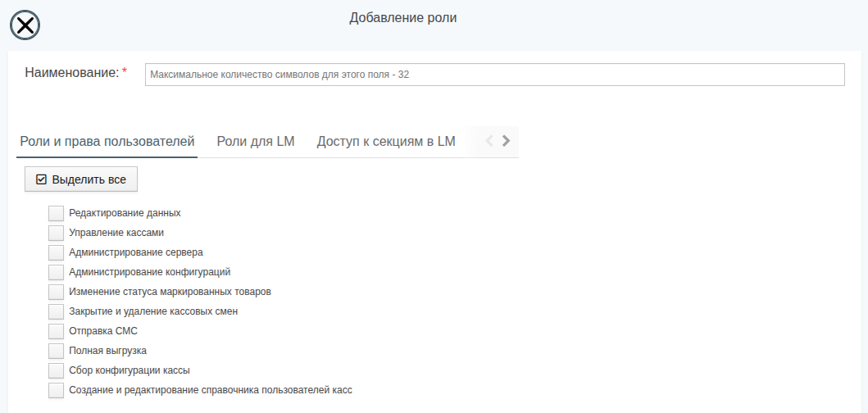Enable the Редактирование данных checkbox
Screen dimensions: 868x413
point(56,213)
